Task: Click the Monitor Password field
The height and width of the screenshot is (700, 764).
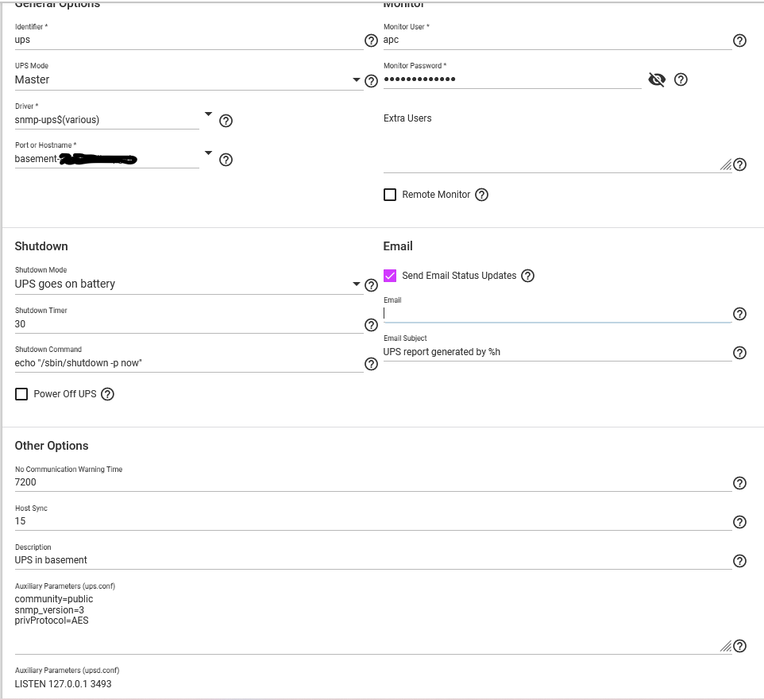Action: coord(512,79)
